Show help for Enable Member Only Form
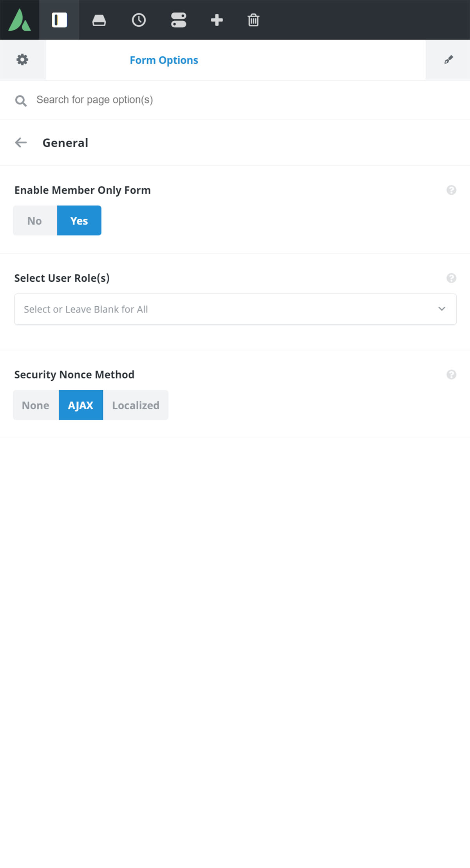The height and width of the screenshot is (868, 470). [451, 190]
